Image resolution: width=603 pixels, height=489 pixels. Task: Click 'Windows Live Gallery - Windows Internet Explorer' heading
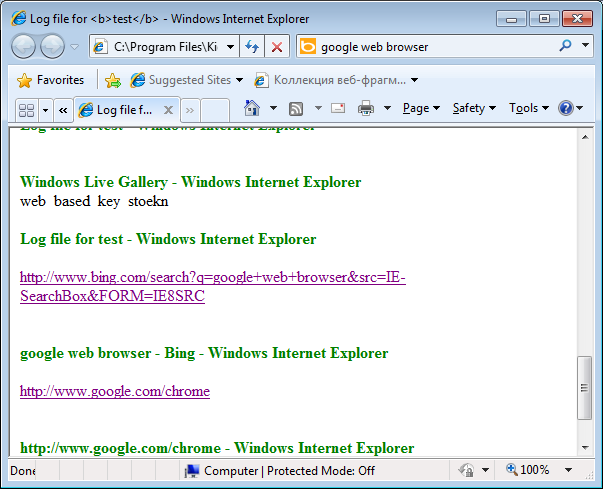(x=190, y=182)
